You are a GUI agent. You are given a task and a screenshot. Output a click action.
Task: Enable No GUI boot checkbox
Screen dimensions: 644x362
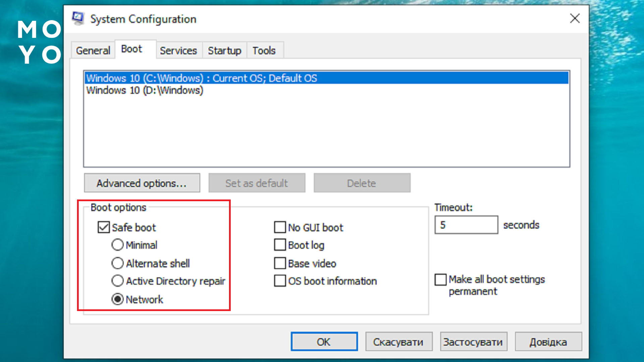click(280, 227)
